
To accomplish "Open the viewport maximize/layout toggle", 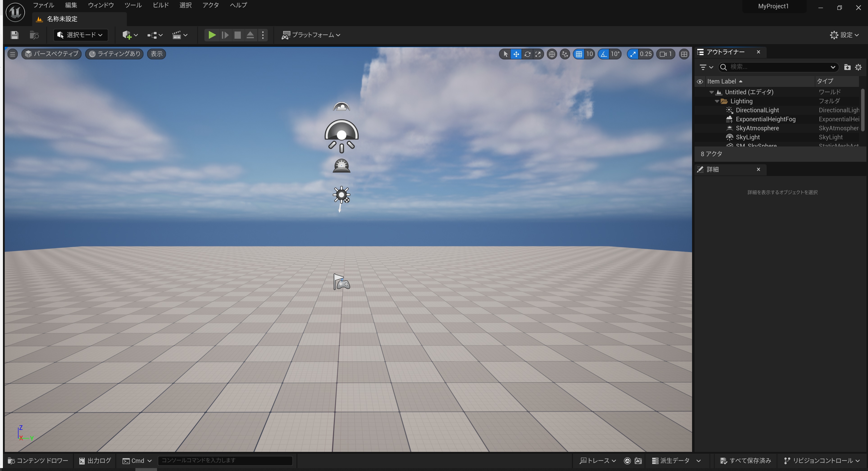I will pyautogui.click(x=684, y=54).
